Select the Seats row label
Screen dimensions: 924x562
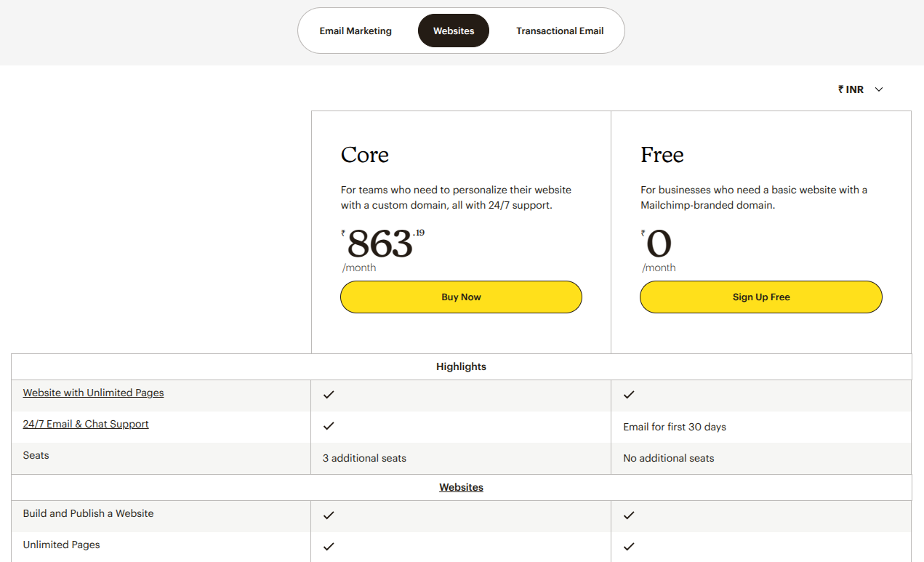[36, 455]
